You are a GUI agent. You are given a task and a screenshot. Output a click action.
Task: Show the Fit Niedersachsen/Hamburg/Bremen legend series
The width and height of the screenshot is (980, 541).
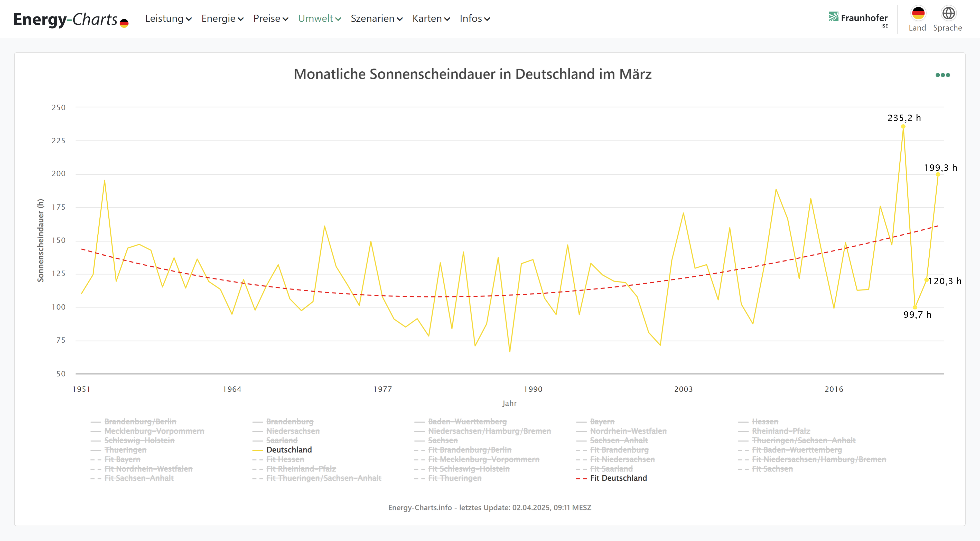812,459
